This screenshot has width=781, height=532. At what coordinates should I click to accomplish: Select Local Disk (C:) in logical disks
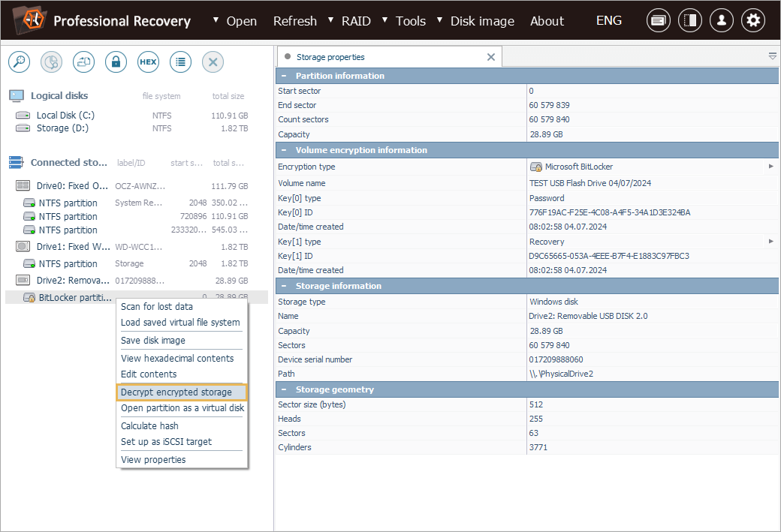coord(65,116)
